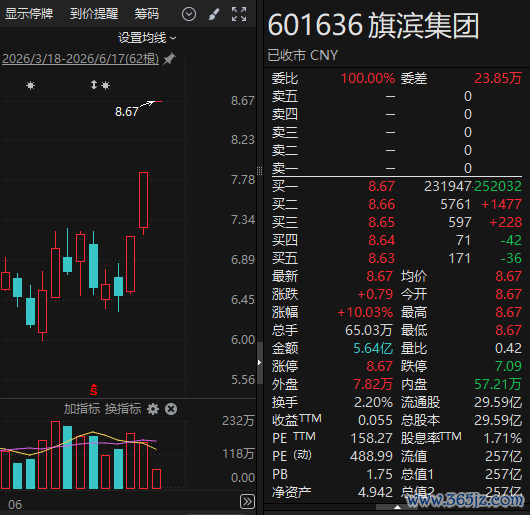Click the fullscreen expand icon

(x=239, y=14)
